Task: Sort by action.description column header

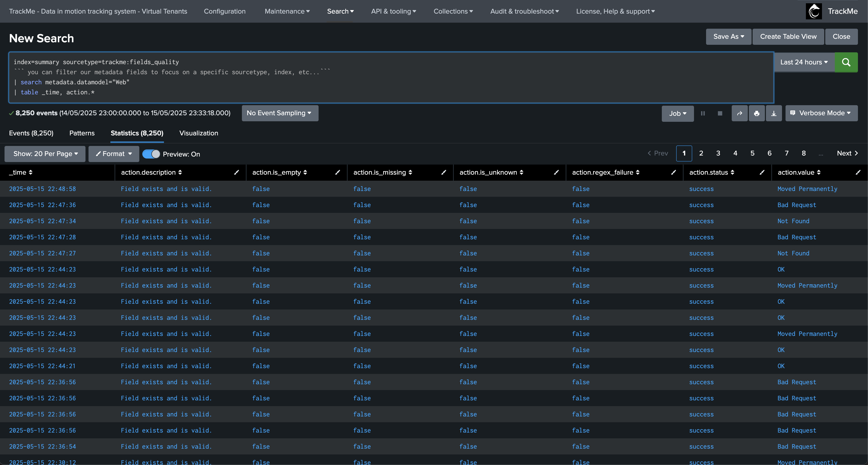Action: [x=152, y=172]
